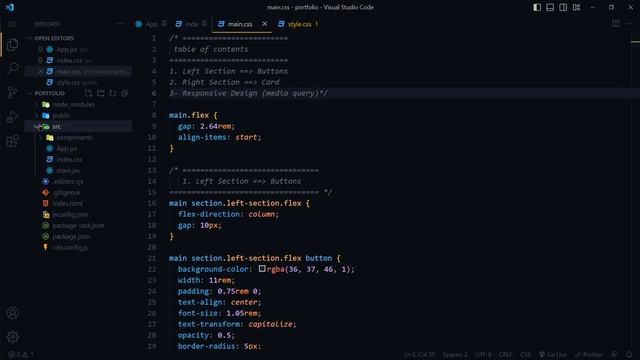
Task: Open .eslintrc.cjs file
Action: click(x=68, y=182)
